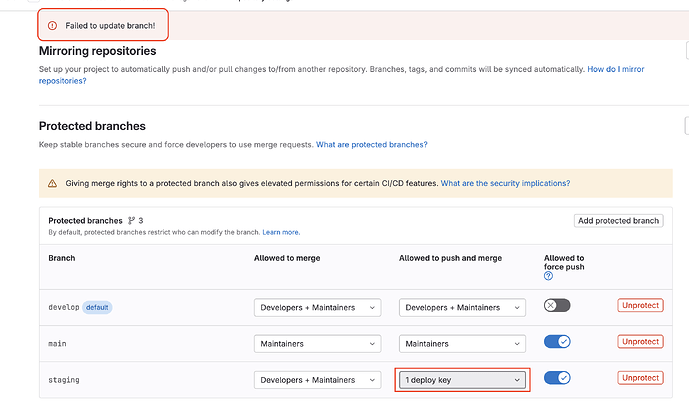The image size is (689, 405).
Task: Expand Allowed to merge dropdown for staging
Action: [x=317, y=379]
